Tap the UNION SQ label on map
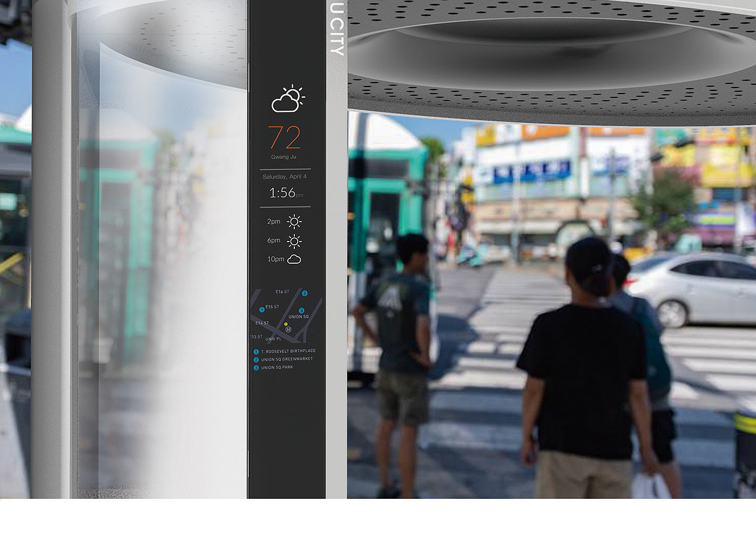This screenshot has height=535, width=756. point(299,317)
